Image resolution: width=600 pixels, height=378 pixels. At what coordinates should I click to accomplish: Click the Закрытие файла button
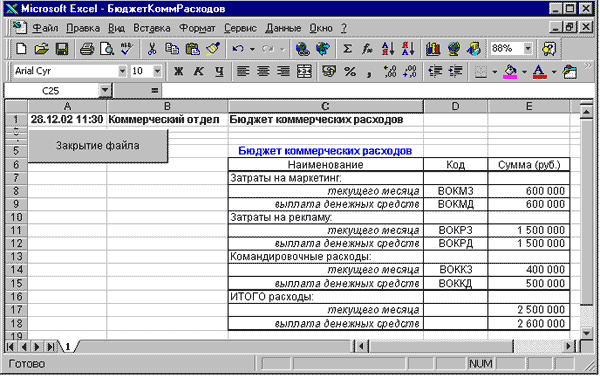pyautogui.click(x=98, y=146)
